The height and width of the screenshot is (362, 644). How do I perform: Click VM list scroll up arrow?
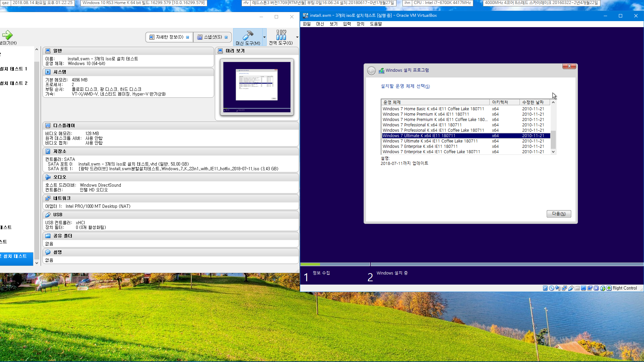[x=37, y=49]
